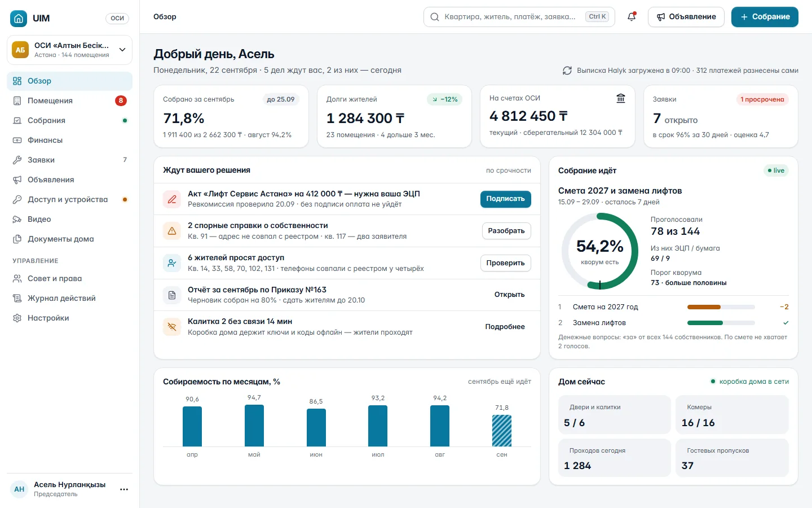Screen dimensions: 812x508
Task: Click the pen icon on the Акт row
Action: pos(172,199)
